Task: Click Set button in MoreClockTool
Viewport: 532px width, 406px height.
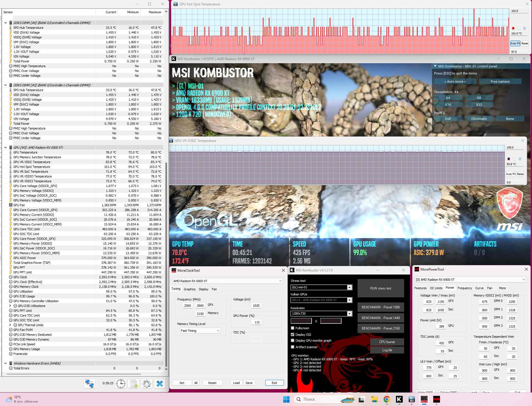Action: click(182, 383)
